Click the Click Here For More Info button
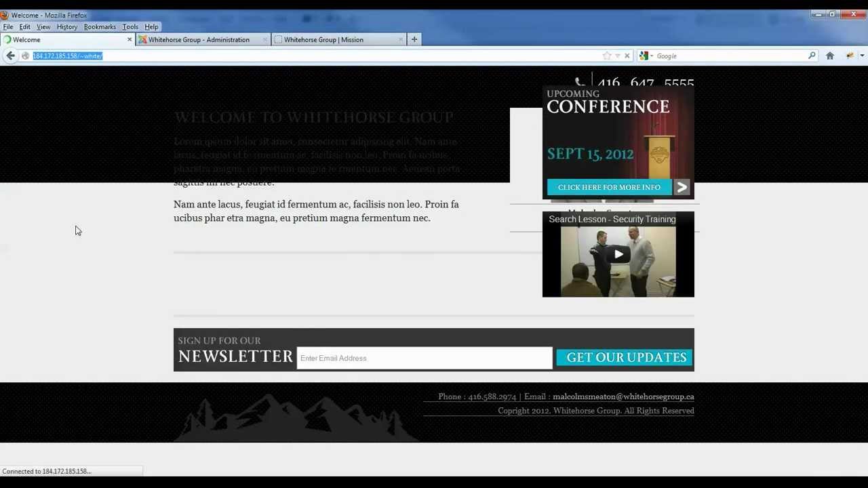Image resolution: width=868 pixels, height=488 pixels. tap(609, 187)
